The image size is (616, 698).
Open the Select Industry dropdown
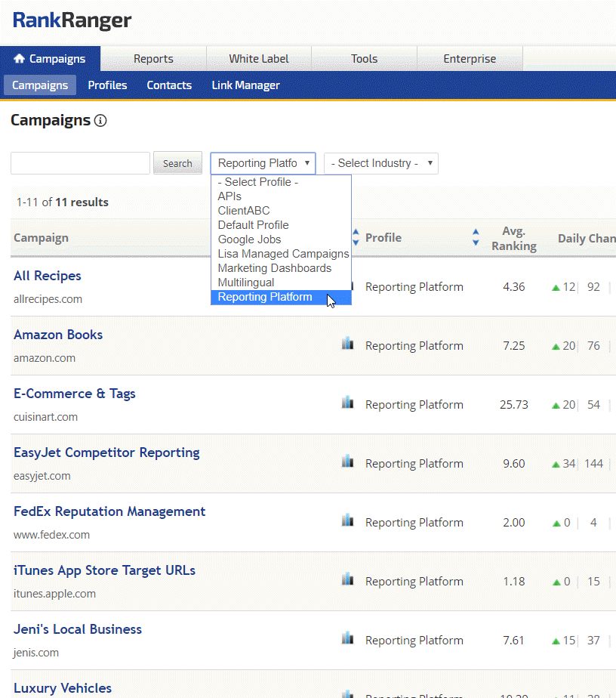380,163
